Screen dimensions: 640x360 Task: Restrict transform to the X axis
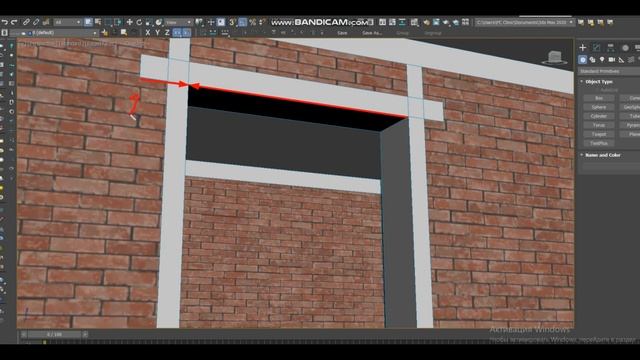[x=148, y=33]
